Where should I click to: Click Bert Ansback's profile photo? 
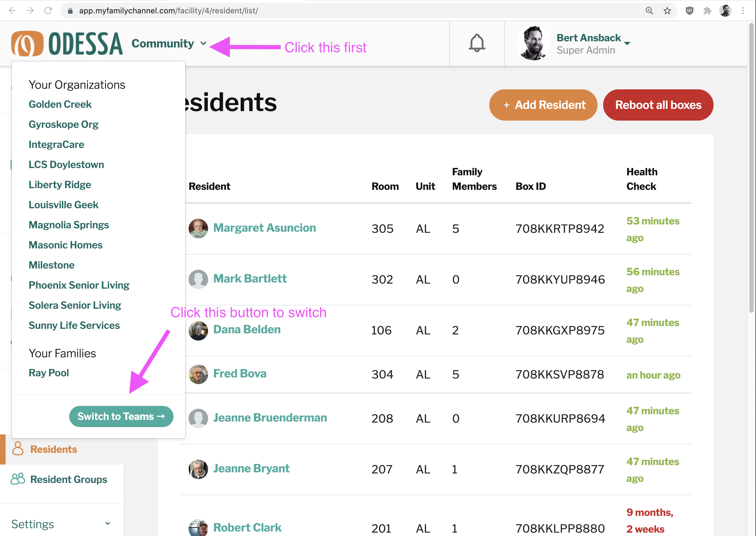point(533,43)
